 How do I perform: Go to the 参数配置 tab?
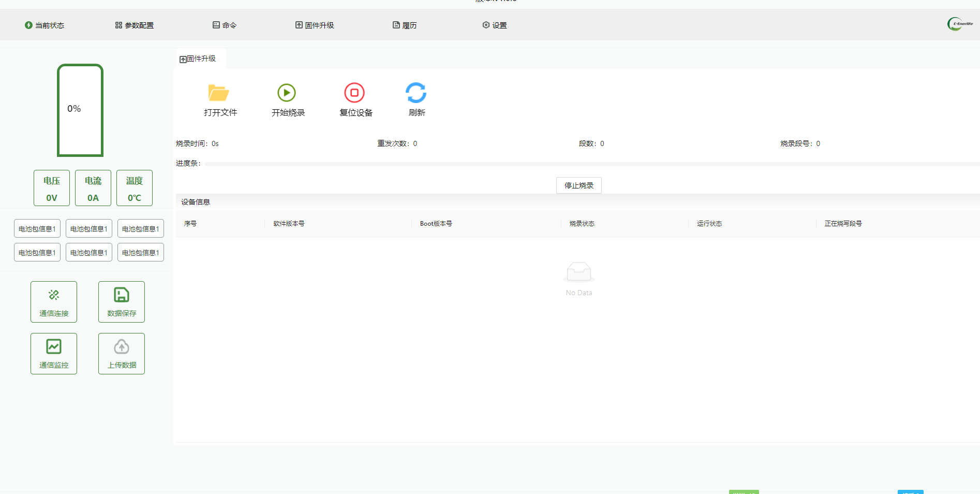(x=135, y=25)
